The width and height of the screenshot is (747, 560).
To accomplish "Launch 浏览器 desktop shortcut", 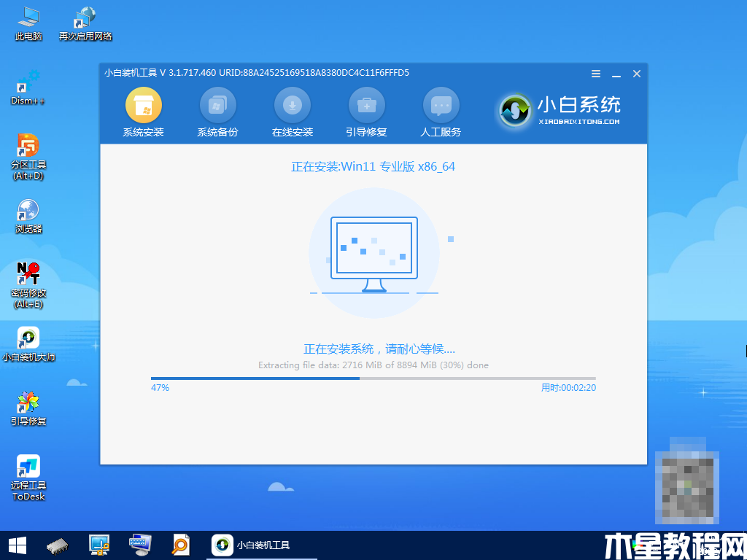I will pos(28,217).
